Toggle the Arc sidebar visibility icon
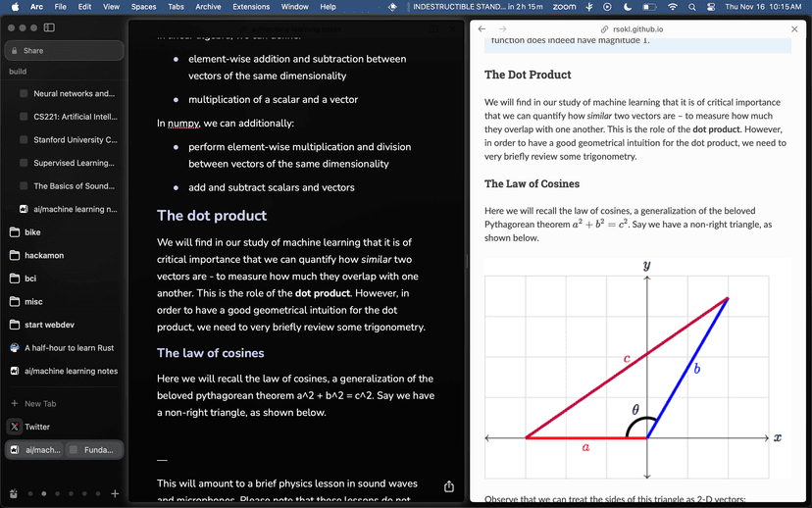812x508 pixels. (49, 27)
